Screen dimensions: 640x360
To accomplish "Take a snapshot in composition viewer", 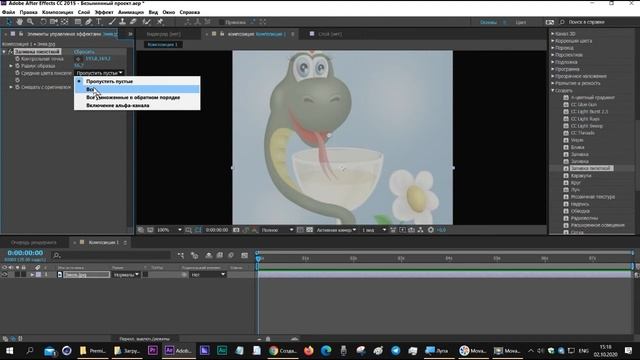I will [x=236, y=230].
